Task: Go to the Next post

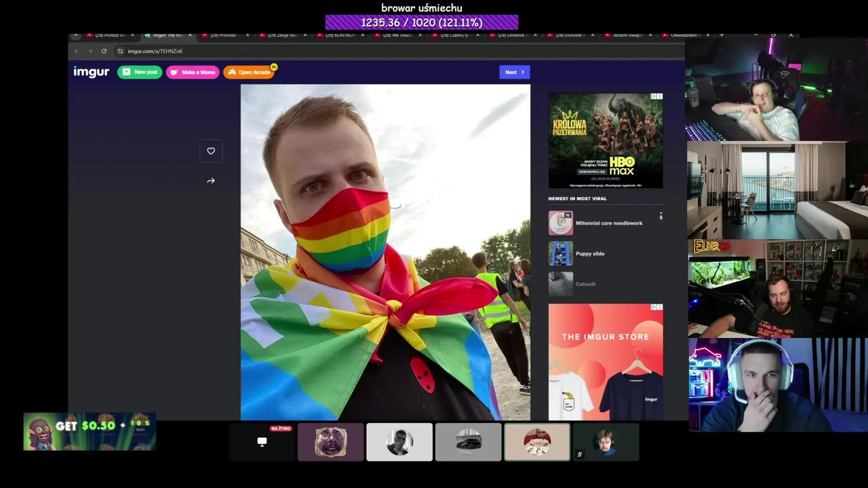Action: 515,72
